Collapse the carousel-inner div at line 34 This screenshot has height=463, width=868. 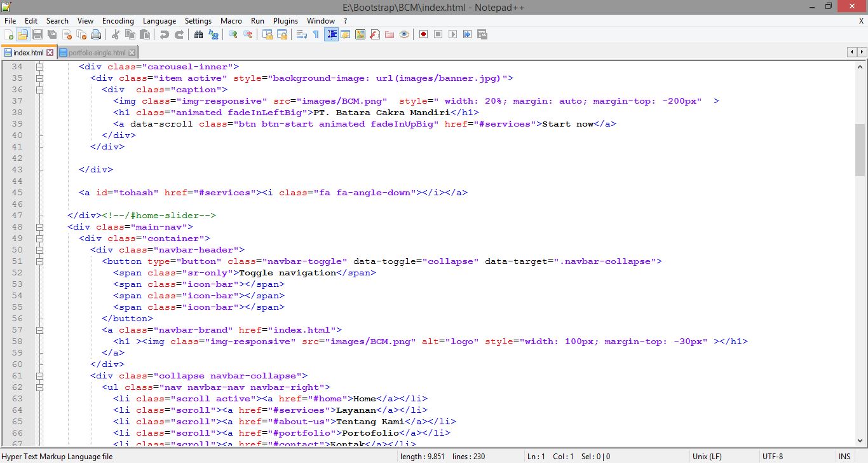(x=39, y=67)
